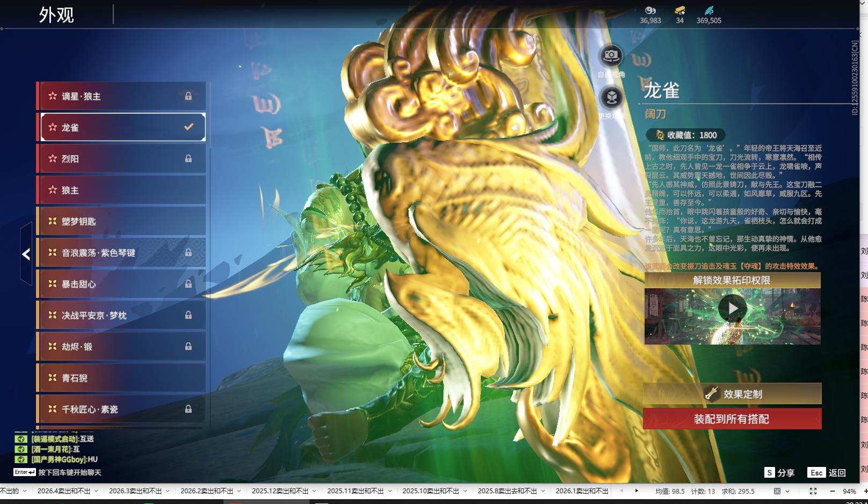868x504 pixels.
Task: Switch to sheet tab 2026.4卖出和不出
Action: (x=64, y=491)
